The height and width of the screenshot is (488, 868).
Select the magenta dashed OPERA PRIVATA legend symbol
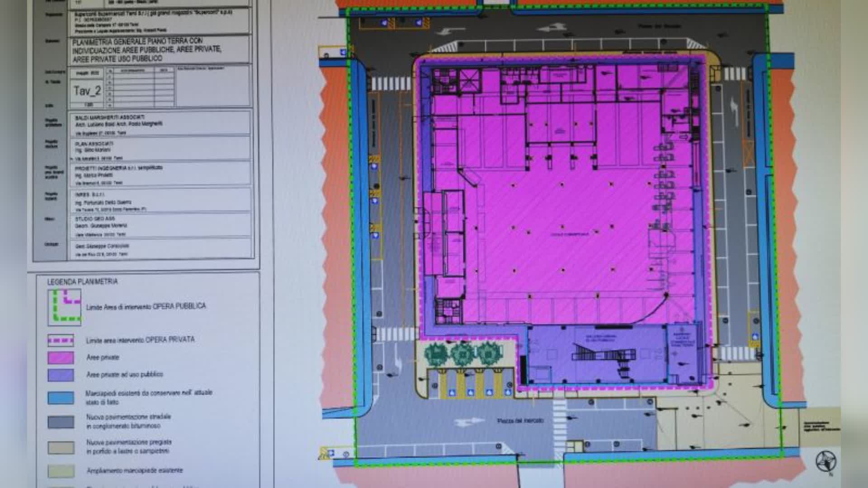point(61,340)
